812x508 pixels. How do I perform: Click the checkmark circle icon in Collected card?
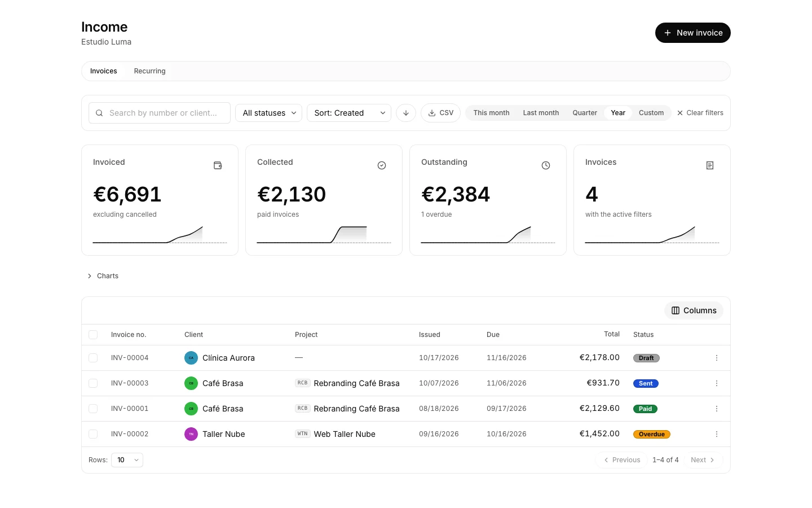[382, 165]
